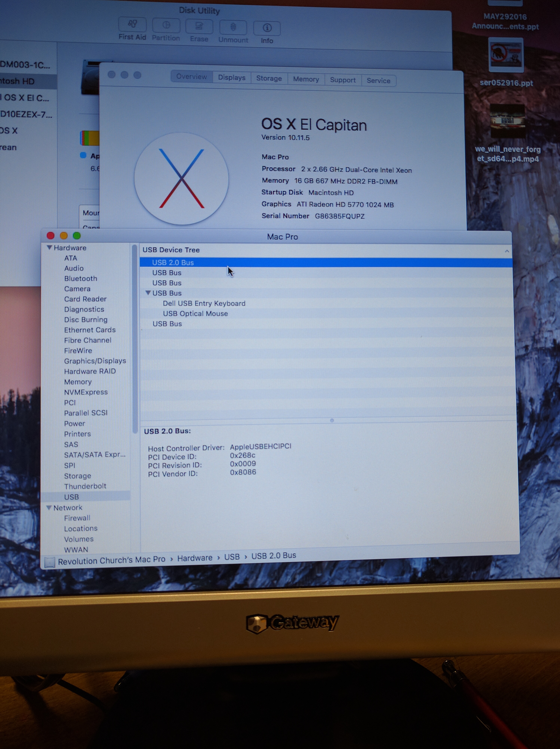Image resolution: width=560 pixels, height=749 pixels.
Task: Click USB in bottom path bar
Action: (x=232, y=557)
